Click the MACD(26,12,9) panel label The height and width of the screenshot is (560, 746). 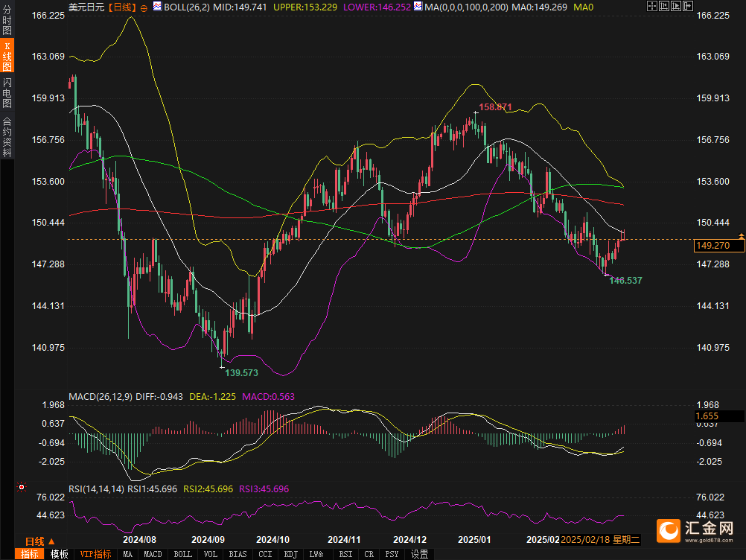[x=101, y=396]
